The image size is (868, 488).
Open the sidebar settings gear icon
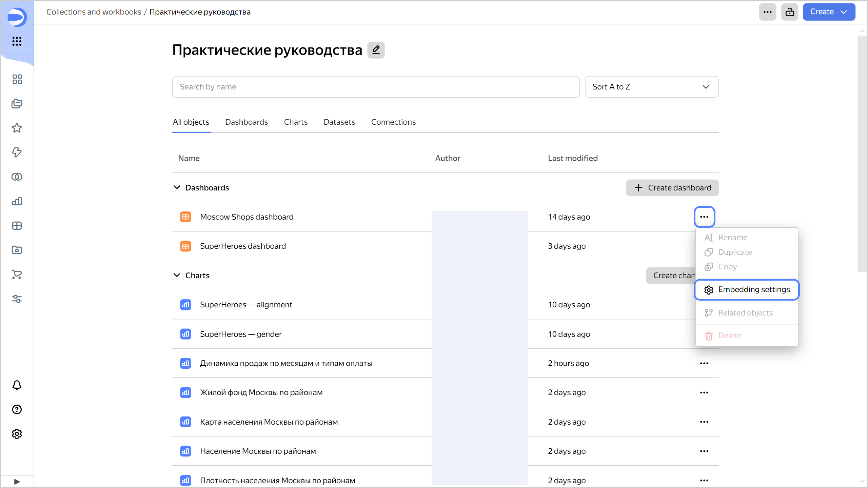click(x=17, y=434)
